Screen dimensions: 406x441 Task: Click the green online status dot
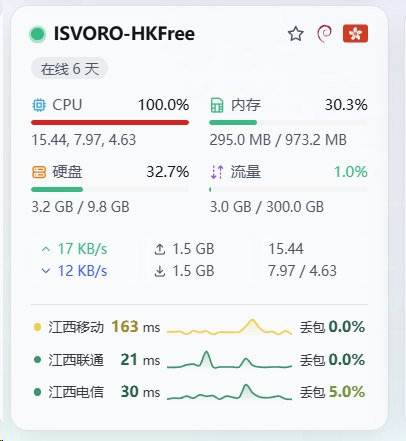point(37,34)
